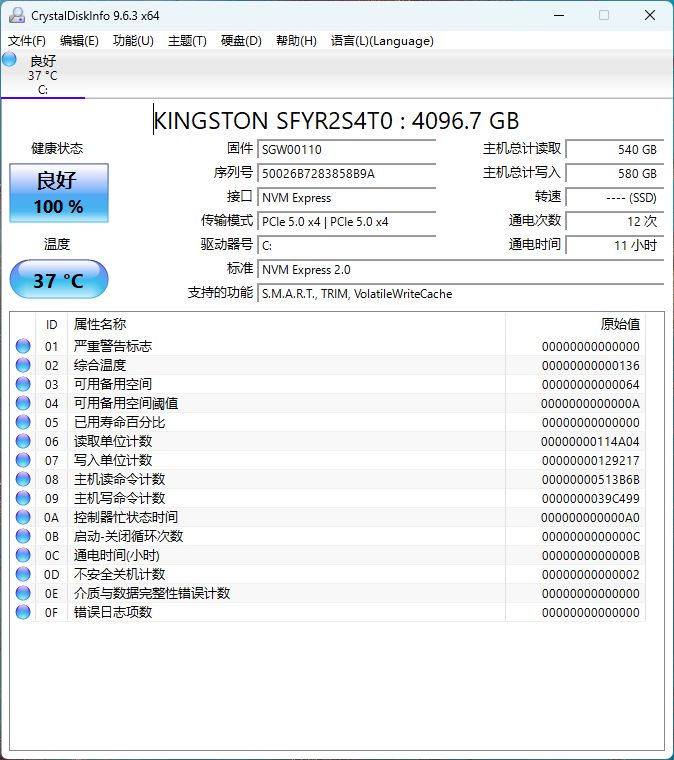Click raw value 0000000114A04

pyautogui.click(x=590, y=442)
